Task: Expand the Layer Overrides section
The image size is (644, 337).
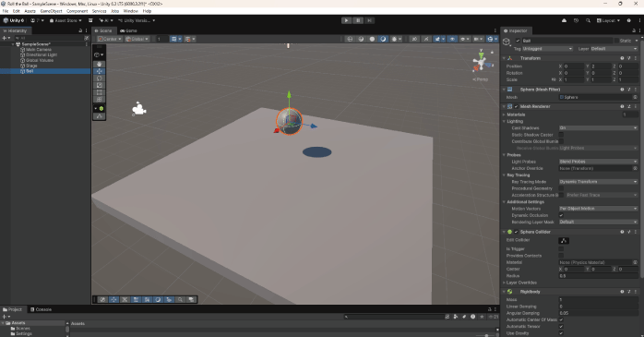Action: pyautogui.click(x=504, y=283)
